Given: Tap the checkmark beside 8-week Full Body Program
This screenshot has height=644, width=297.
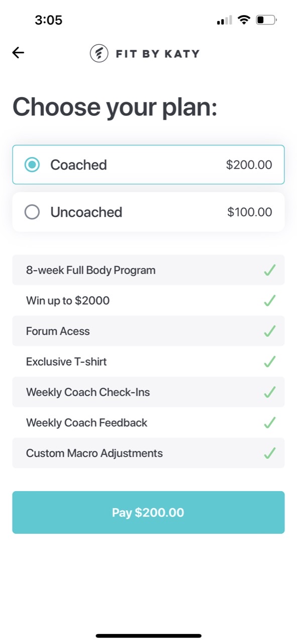Looking at the screenshot, I should click(x=269, y=270).
